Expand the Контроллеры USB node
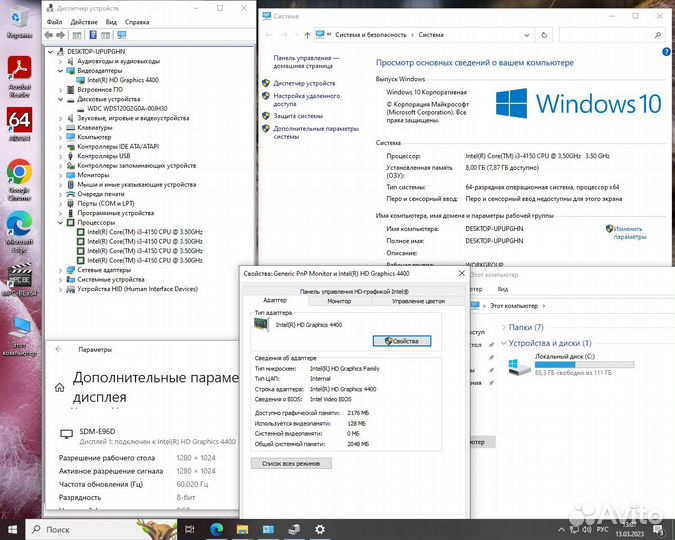 pyautogui.click(x=60, y=156)
